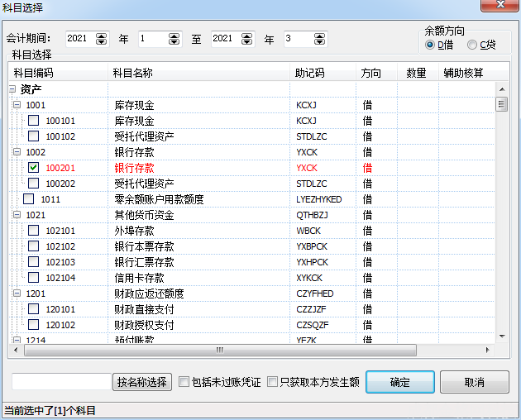
Task: Tick the 只获取本方发生额 checkbox
Action: pos(273,382)
